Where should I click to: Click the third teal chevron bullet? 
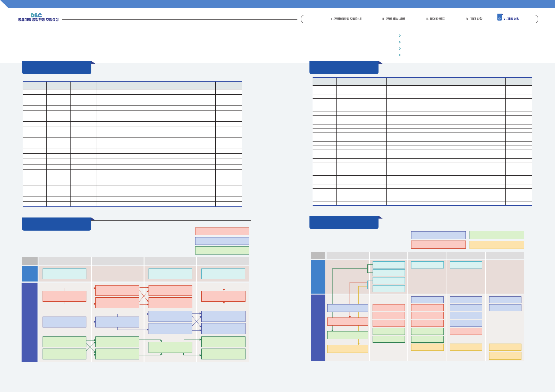[400, 49]
